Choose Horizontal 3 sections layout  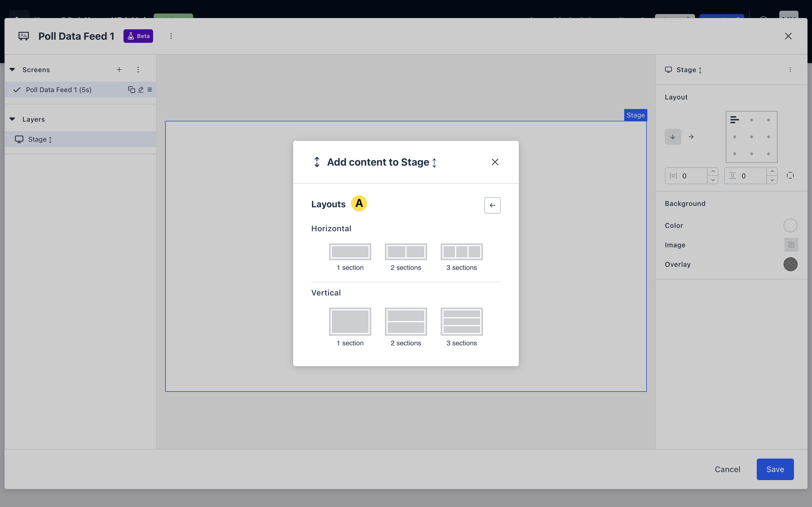(461, 252)
